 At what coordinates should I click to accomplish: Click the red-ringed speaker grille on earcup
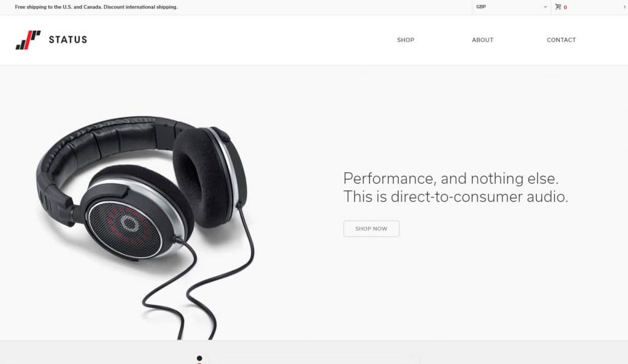tap(125, 229)
